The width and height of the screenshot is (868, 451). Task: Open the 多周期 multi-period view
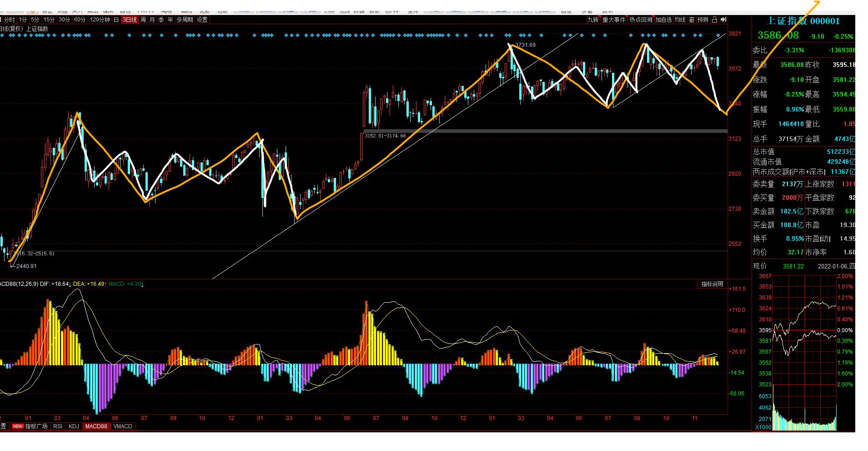[x=185, y=20]
